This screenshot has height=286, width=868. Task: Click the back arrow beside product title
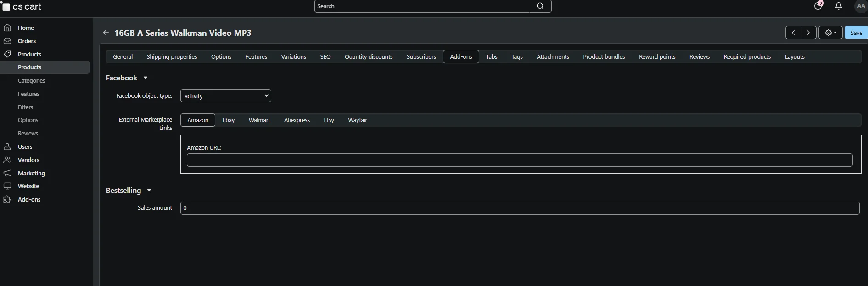tap(106, 33)
